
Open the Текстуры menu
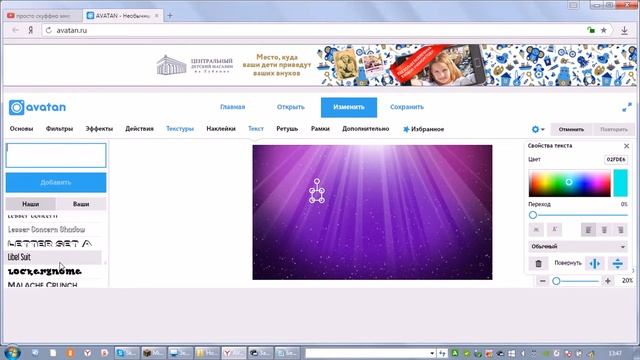click(180, 129)
